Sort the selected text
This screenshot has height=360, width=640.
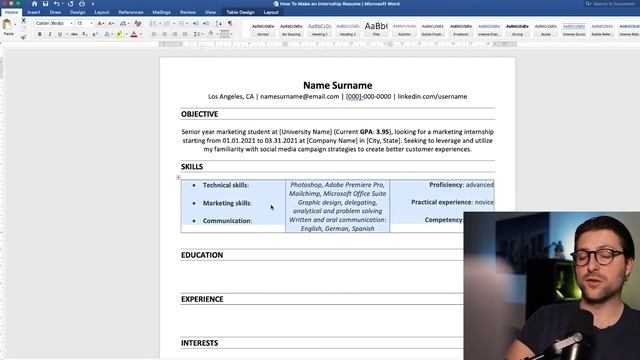click(x=219, y=23)
